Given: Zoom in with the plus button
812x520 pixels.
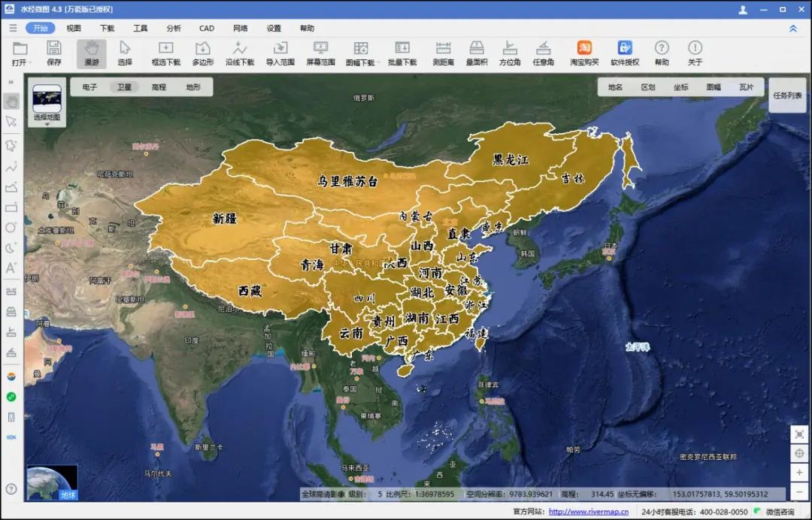Looking at the screenshot, I should [x=799, y=473].
